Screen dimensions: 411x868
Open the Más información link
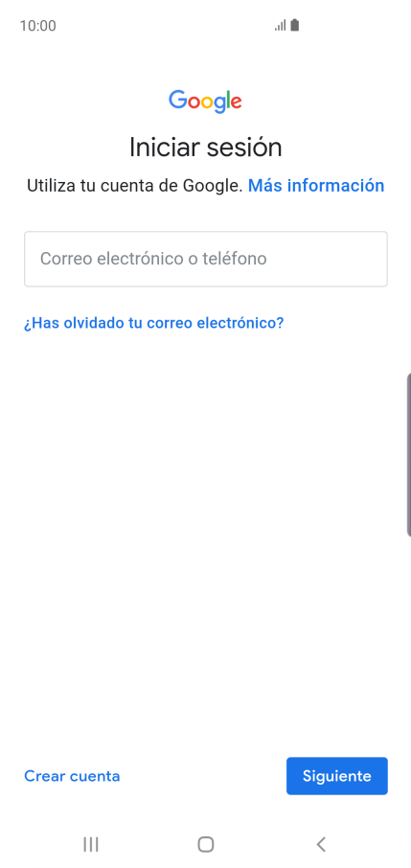click(x=316, y=186)
